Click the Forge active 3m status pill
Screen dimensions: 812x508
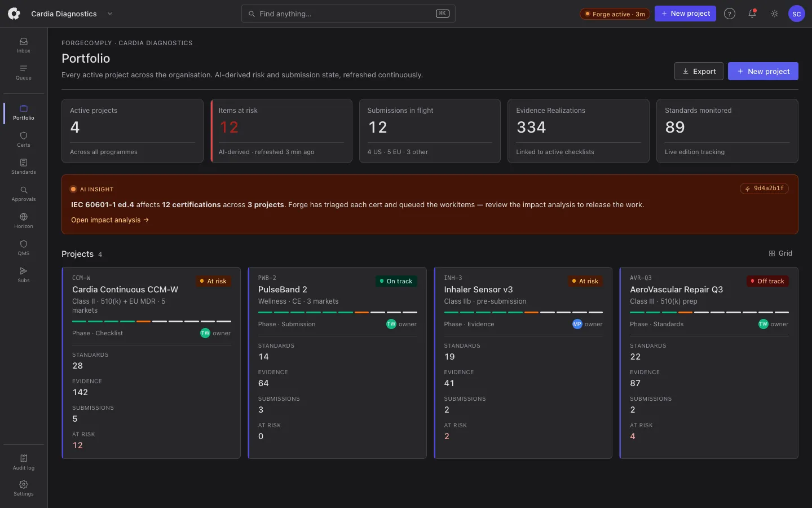(615, 14)
